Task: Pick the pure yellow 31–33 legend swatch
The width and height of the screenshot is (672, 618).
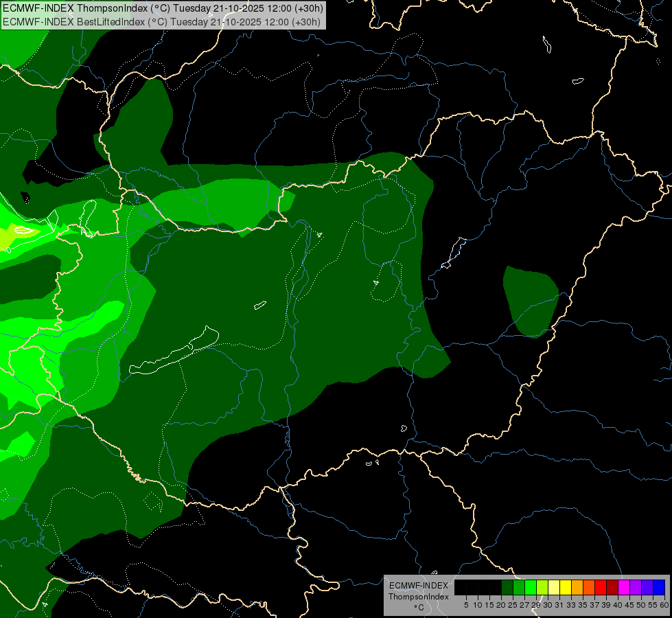Action: pos(566,587)
